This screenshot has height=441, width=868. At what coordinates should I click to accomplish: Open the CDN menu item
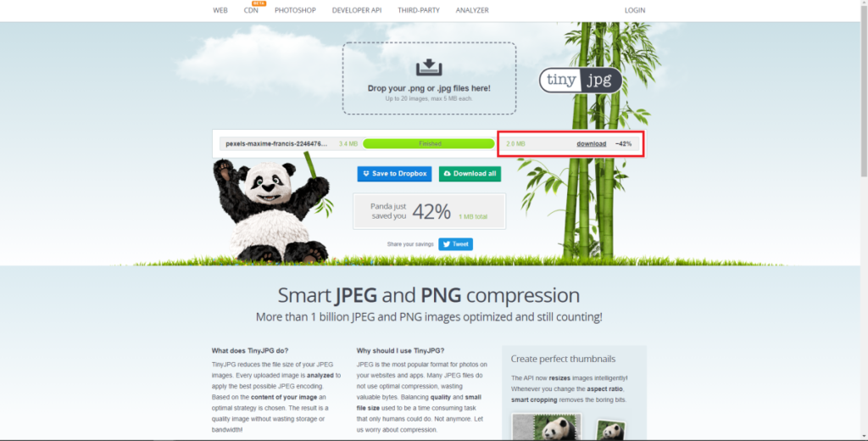pos(251,10)
